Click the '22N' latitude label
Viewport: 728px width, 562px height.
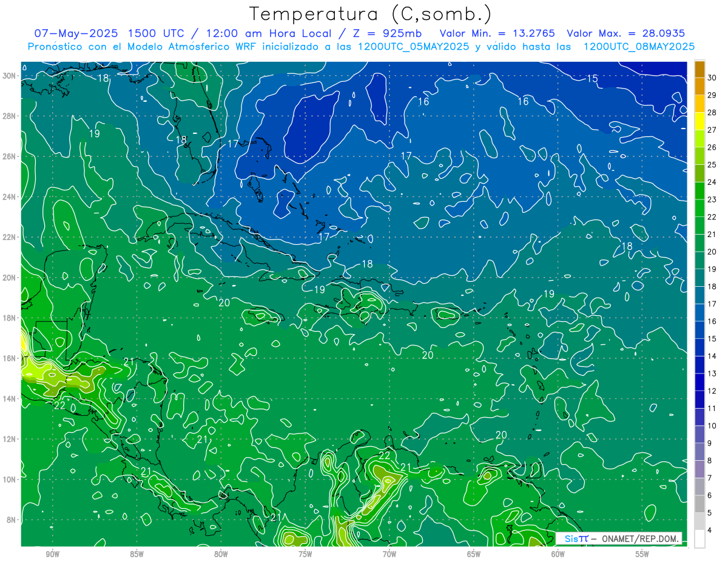[8, 237]
